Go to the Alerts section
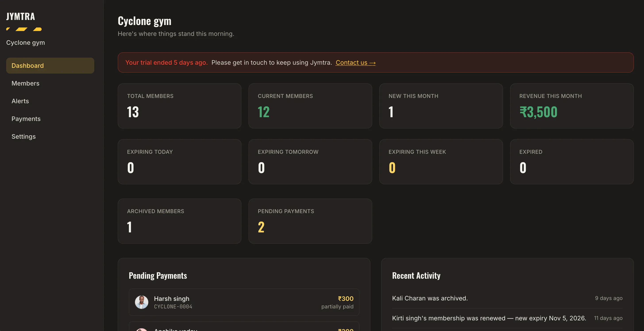Screen dimensions: 644x331 pos(50,101)
